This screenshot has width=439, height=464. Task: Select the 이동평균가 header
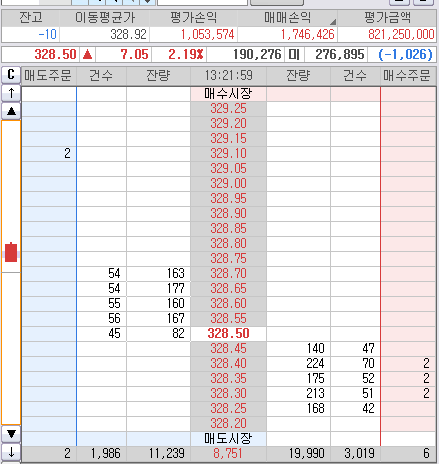pyautogui.click(x=105, y=18)
